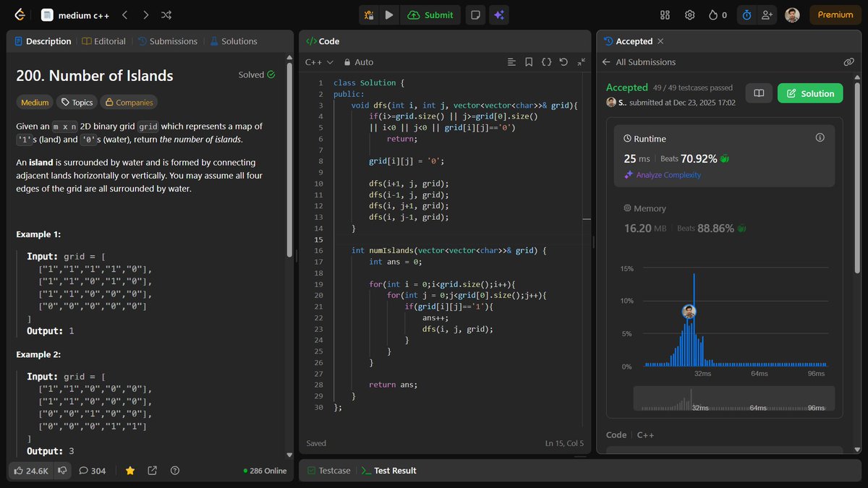Screen dimensions: 868x488
Task: Open the AI assistant sparkle icon
Action: [499, 14]
